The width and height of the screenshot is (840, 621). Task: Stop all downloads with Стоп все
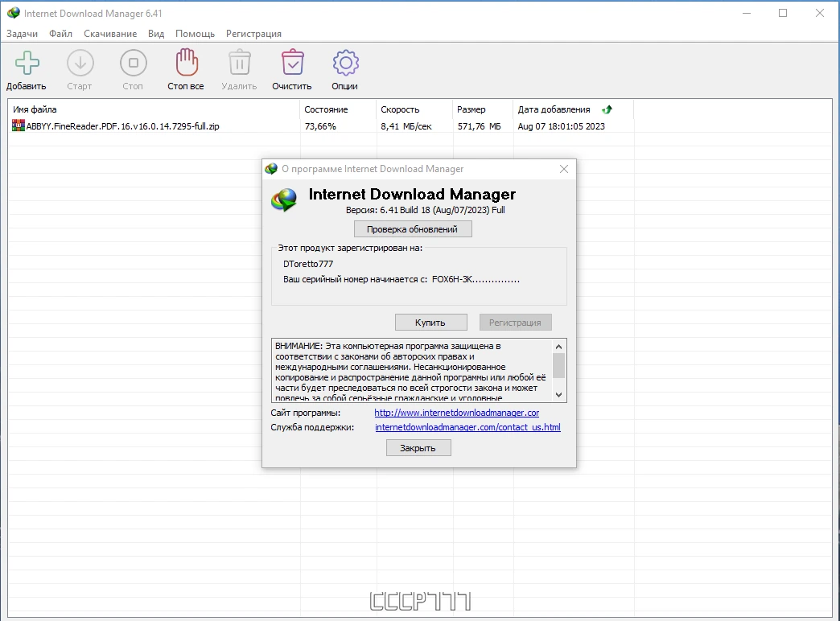click(x=187, y=62)
